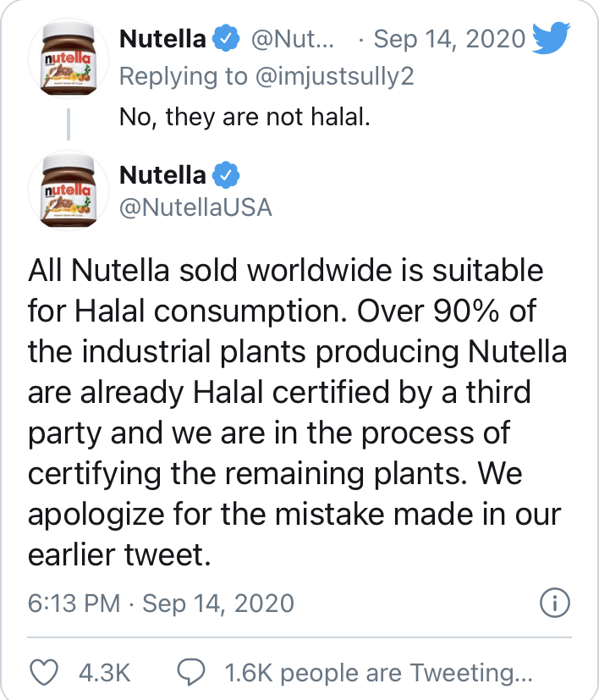Click the bold Nutella name above @NutellaUSA

(162, 174)
